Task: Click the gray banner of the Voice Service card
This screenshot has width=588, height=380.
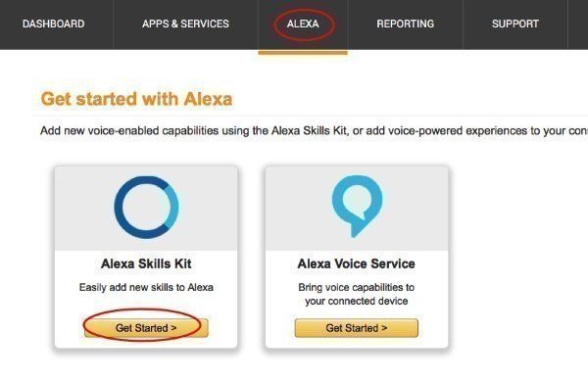Action: (357, 209)
